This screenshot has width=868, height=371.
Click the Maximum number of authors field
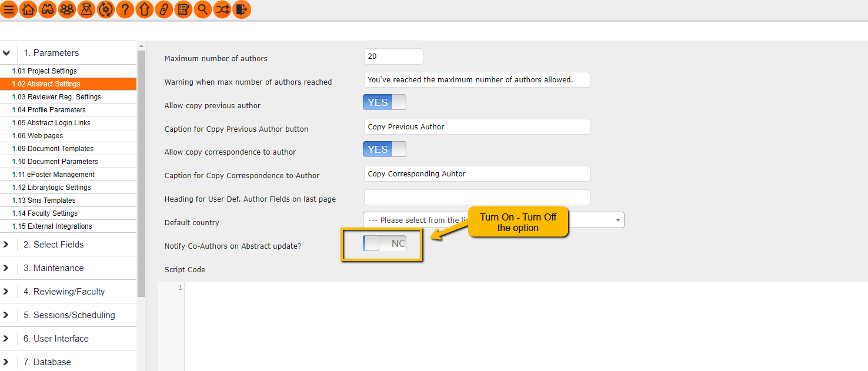pyautogui.click(x=393, y=56)
